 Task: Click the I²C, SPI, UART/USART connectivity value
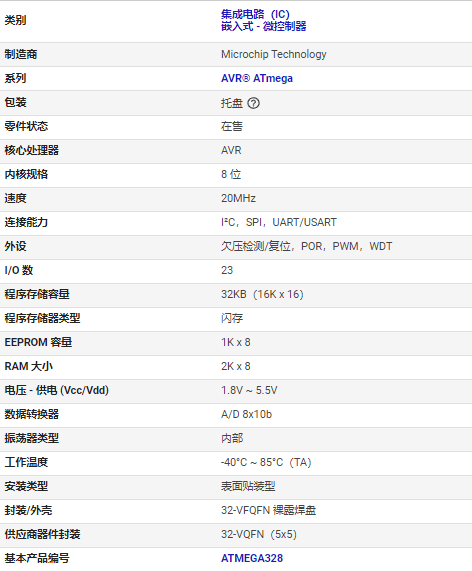click(279, 222)
